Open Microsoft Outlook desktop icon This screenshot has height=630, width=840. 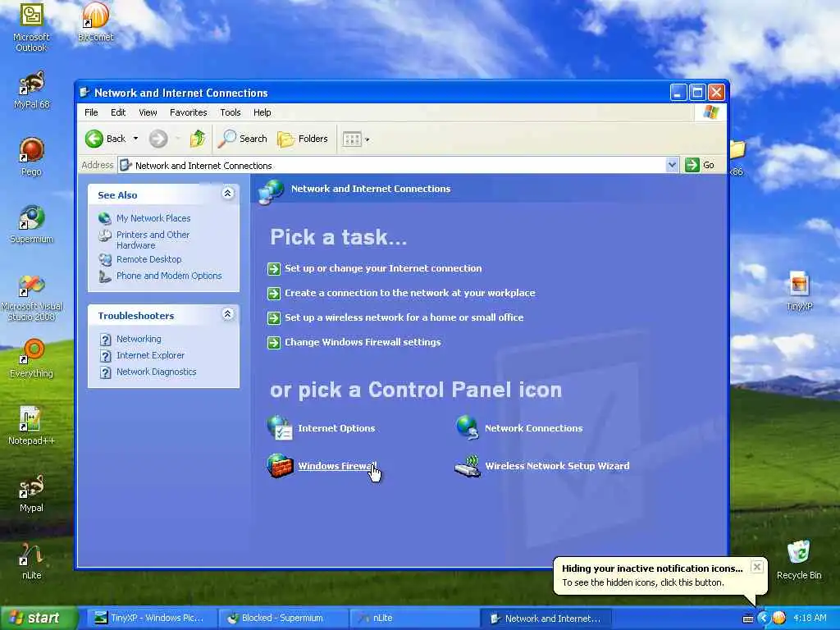31,27
